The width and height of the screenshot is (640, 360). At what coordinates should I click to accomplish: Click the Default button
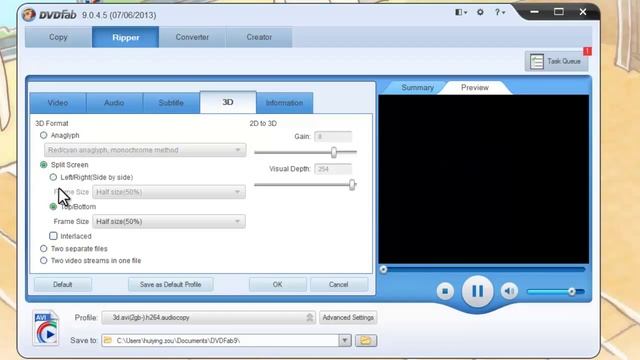[62, 284]
